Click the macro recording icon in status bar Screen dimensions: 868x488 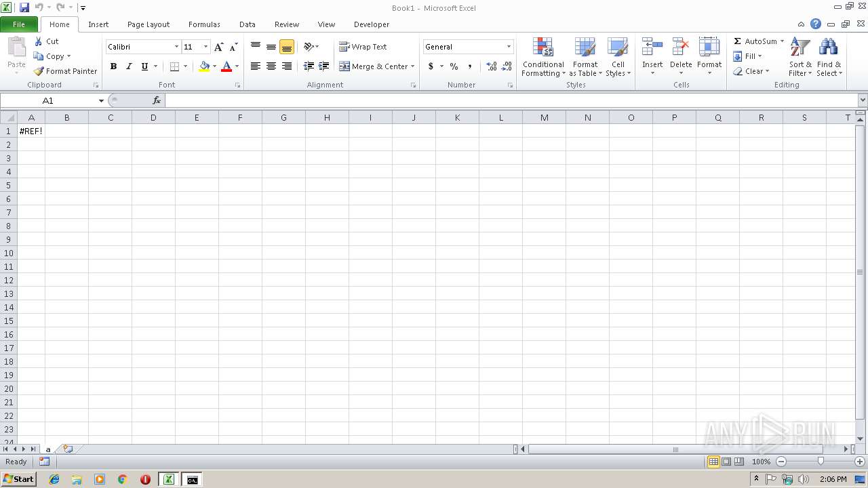tap(44, 462)
